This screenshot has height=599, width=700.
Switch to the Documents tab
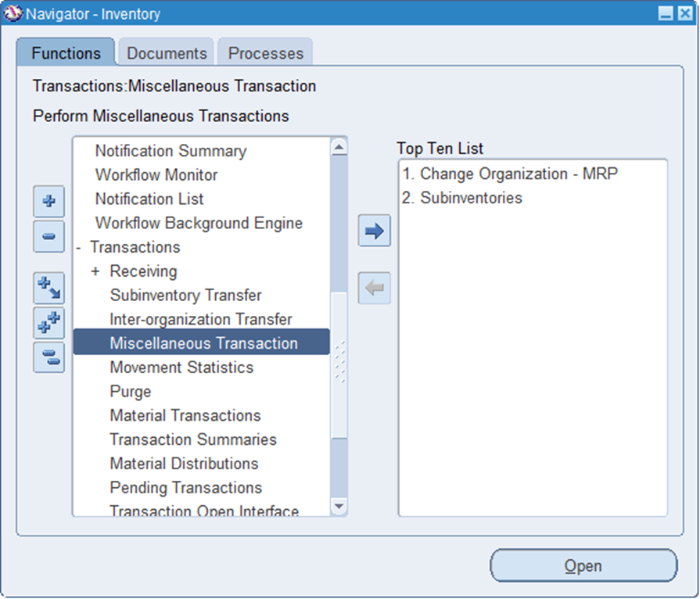(x=167, y=53)
